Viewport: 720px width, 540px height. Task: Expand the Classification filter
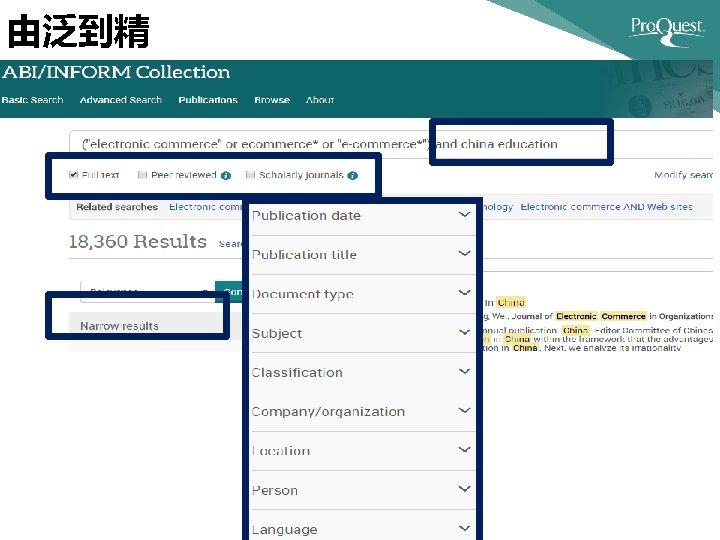[x=362, y=372]
